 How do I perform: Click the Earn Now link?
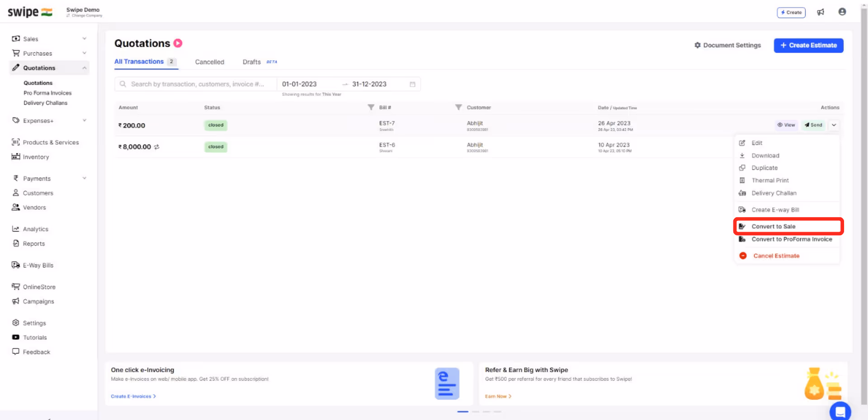[x=498, y=397]
